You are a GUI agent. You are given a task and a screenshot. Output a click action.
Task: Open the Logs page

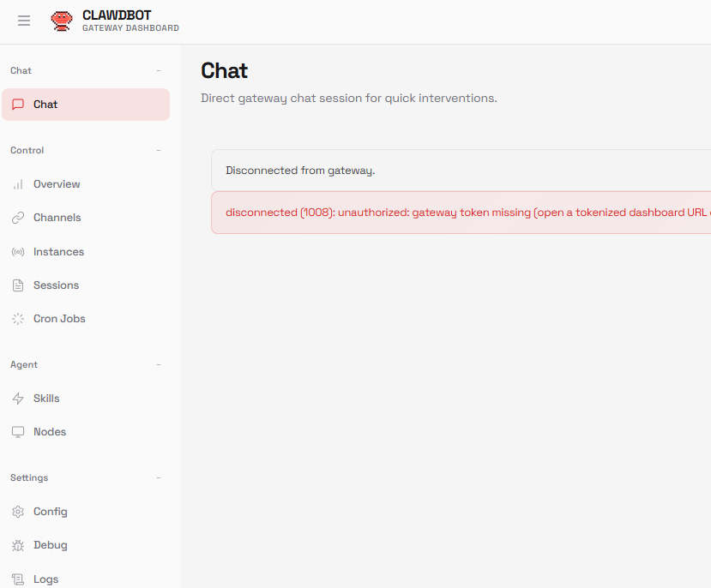tap(45, 579)
